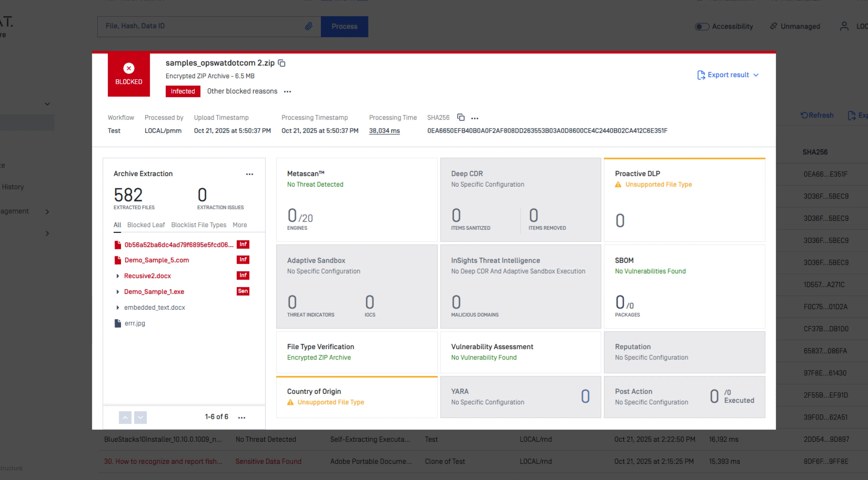Screen dimensions: 868x480
Task: Click the Process button
Action: (344, 26)
